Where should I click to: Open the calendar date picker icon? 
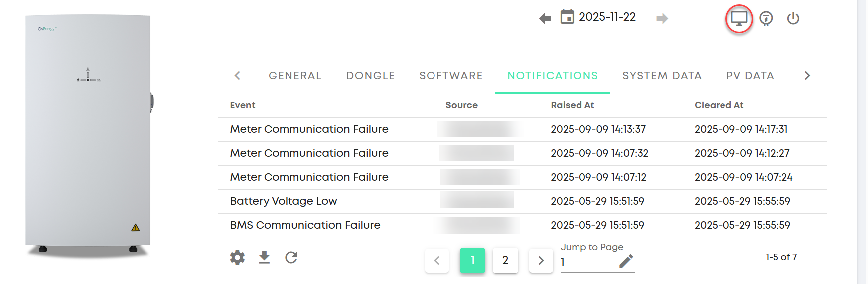click(x=567, y=17)
